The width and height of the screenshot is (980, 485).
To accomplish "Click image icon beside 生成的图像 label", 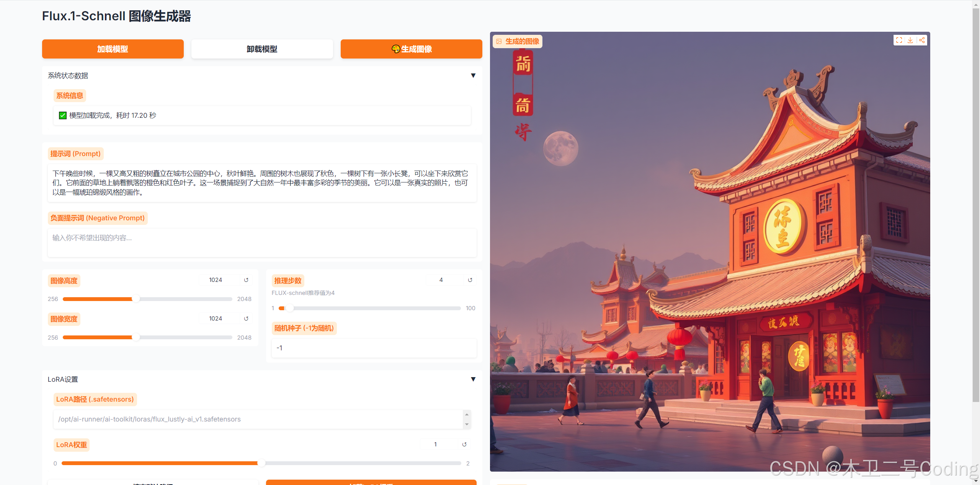I will coord(499,41).
